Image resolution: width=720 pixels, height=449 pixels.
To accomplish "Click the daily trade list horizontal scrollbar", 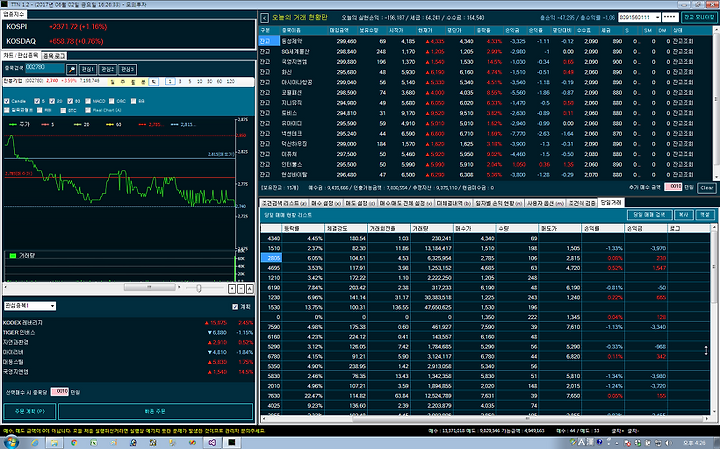I will (x=484, y=419).
